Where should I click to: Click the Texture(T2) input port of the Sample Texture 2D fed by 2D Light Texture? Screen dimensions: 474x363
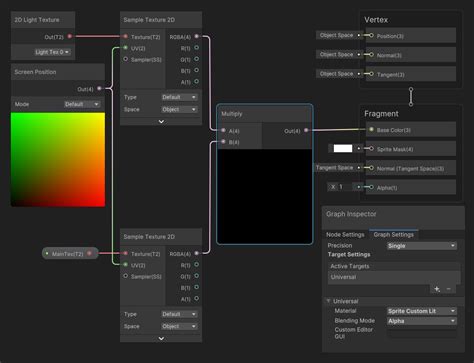(x=125, y=36)
